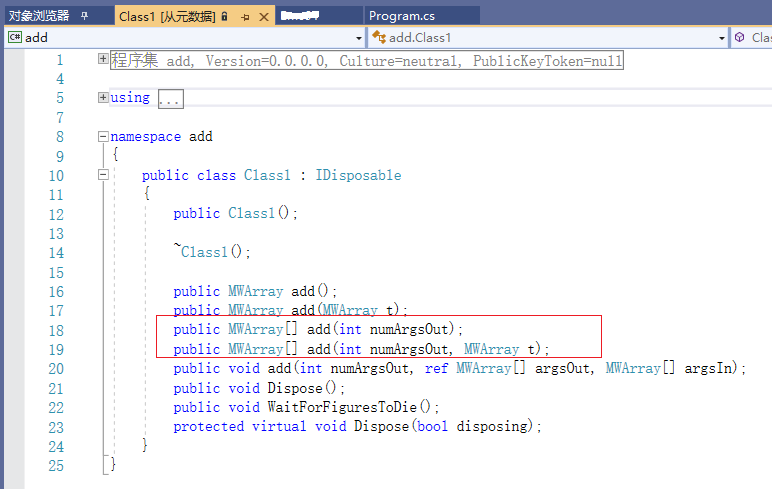
Task: Click the class icon before add.Class1
Action: (379, 37)
